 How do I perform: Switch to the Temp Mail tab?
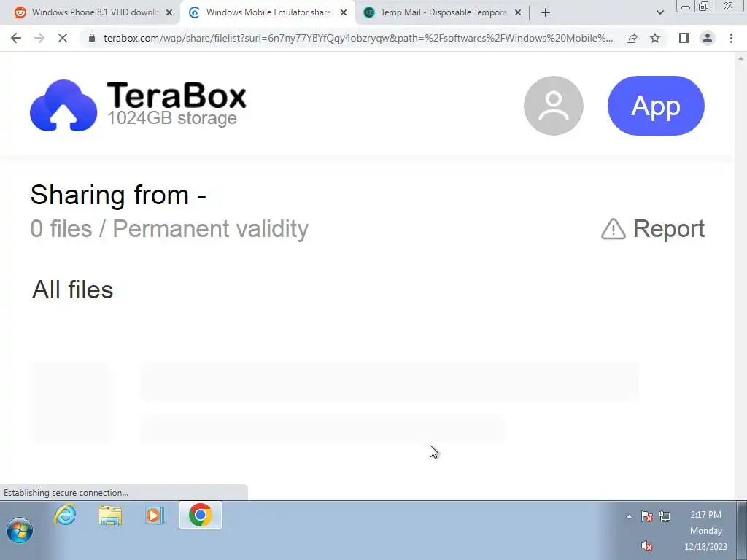click(x=443, y=12)
